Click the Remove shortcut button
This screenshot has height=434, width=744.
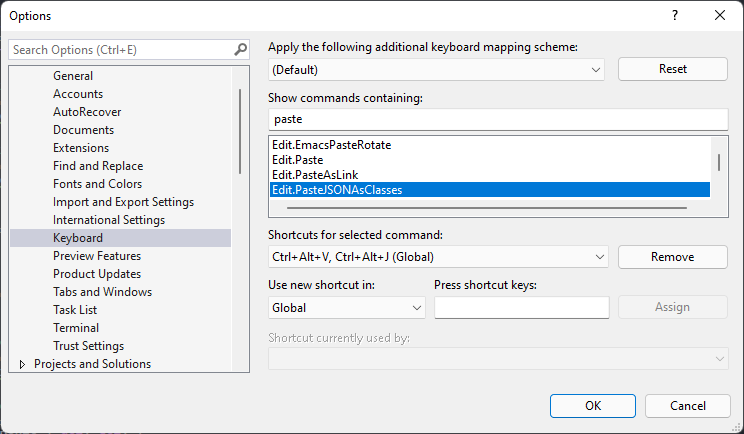(672, 257)
